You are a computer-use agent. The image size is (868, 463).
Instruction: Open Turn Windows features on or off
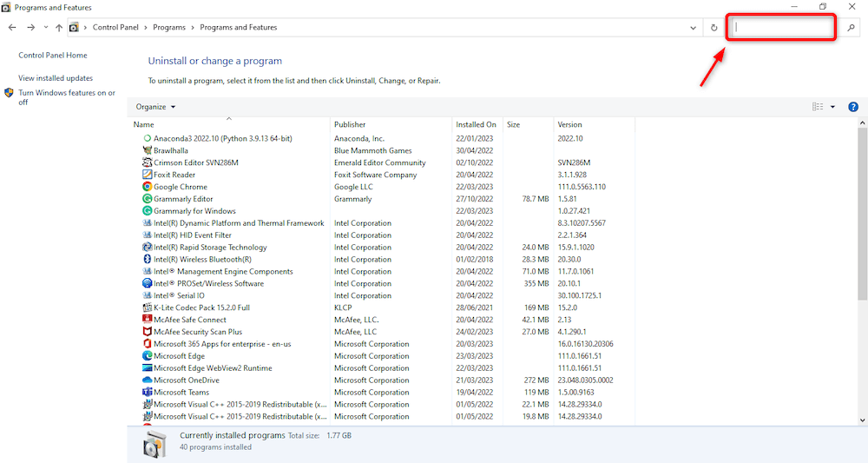67,97
